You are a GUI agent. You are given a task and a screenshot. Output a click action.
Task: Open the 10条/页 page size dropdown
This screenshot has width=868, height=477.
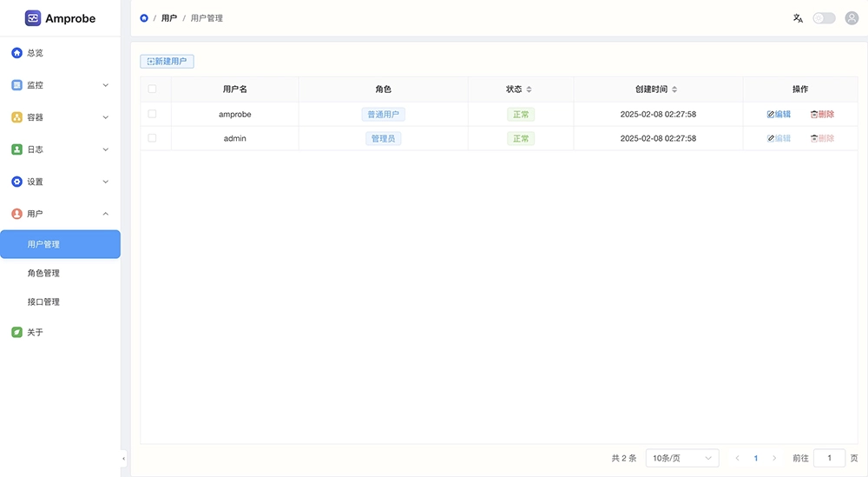(682, 458)
